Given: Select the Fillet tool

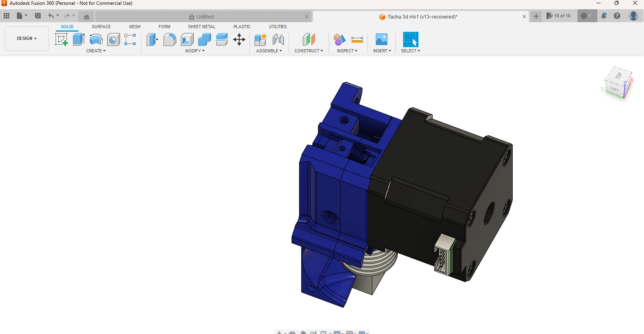Looking at the screenshot, I should click(x=170, y=39).
